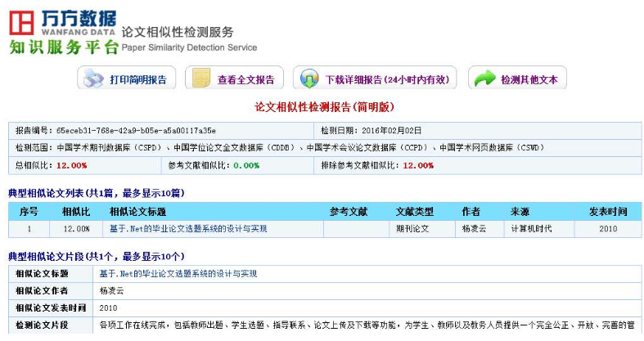Click 2010 in 发表时间 column
Screen dimensions: 644x341
tap(608, 229)
